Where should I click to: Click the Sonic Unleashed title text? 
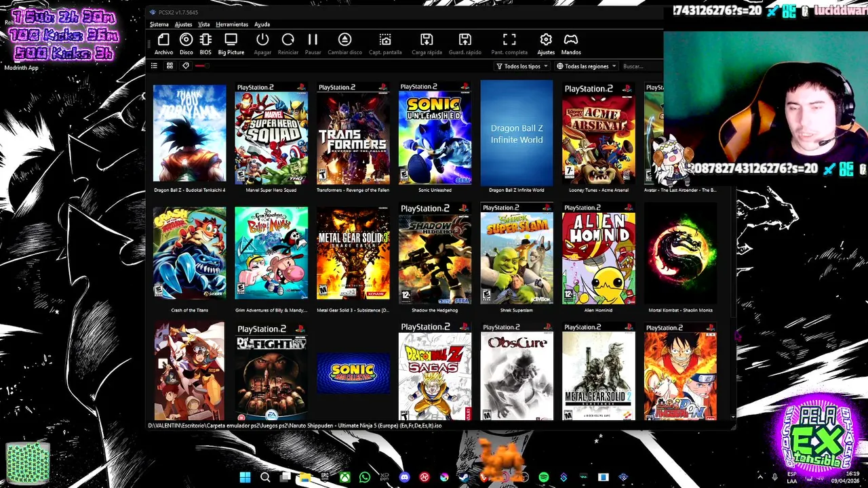pyautogui.click(x=435, y=190)
